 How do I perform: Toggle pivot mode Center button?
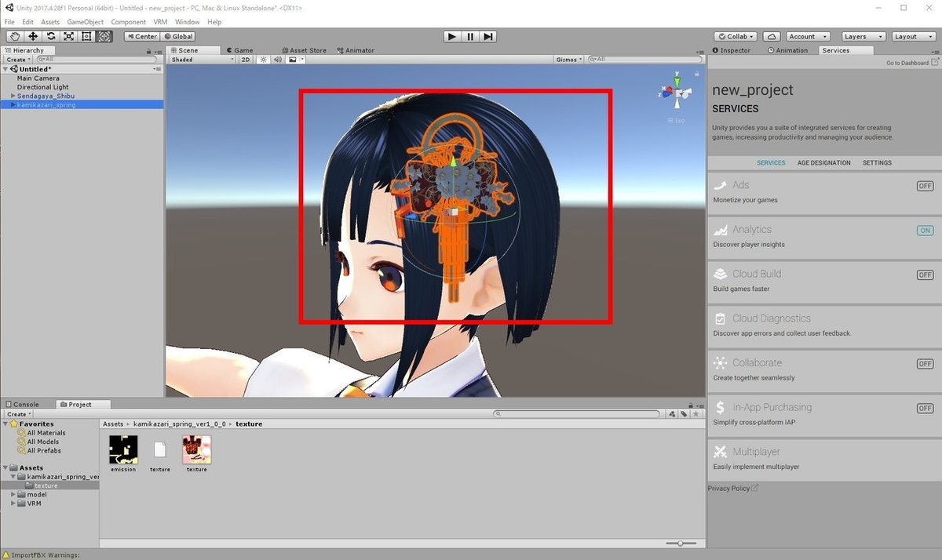pos(142,36)
